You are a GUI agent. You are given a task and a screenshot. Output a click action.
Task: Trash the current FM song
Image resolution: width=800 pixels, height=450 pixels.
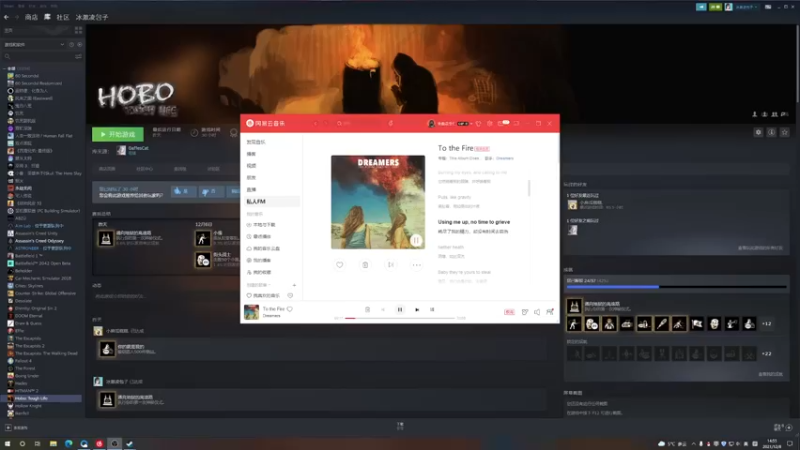tap(365, 265)
